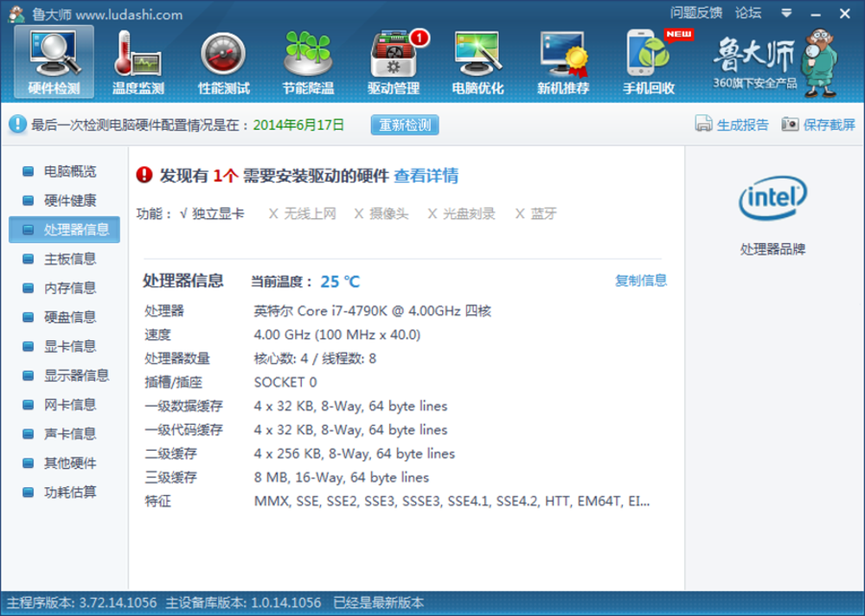Open the 新机推荐 icon

(x=563, y=61)
